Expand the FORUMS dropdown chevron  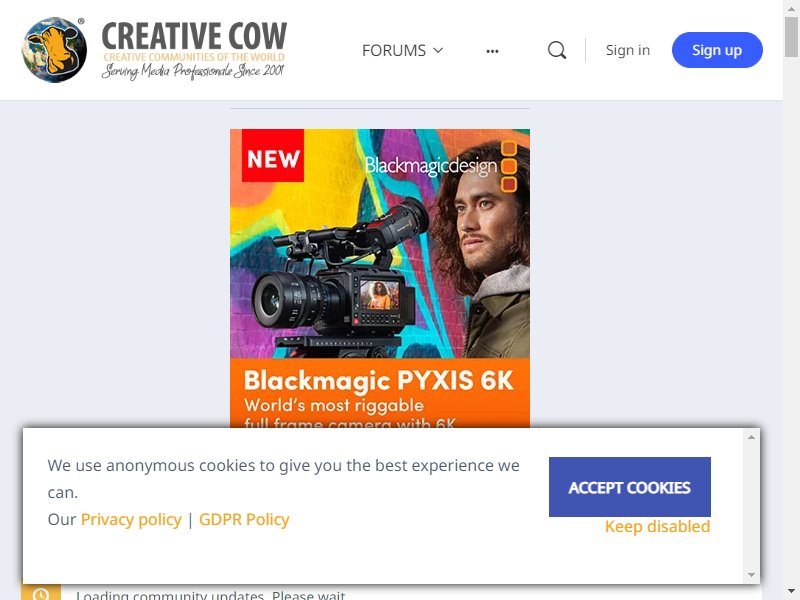coord(438,50)
